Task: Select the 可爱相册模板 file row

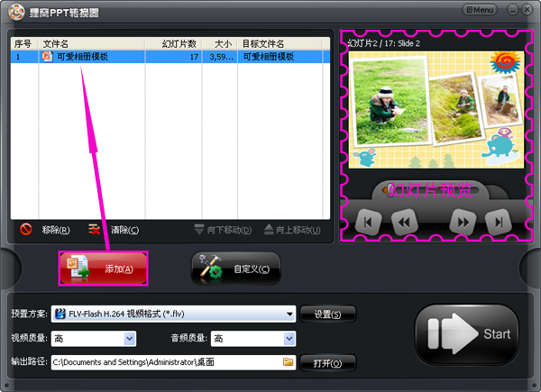Action: click(170, 57)
